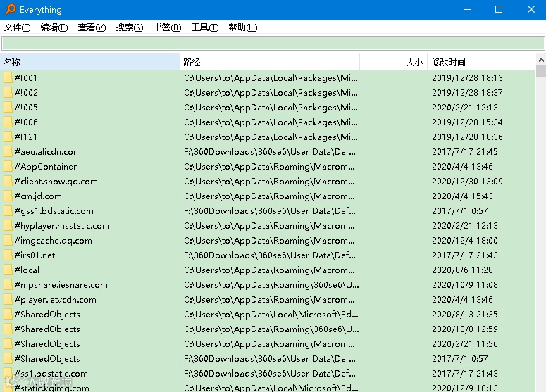Viewport: 546px width, 392px height.
Task: Click folder icon of #!002
Action: point(8,92)
